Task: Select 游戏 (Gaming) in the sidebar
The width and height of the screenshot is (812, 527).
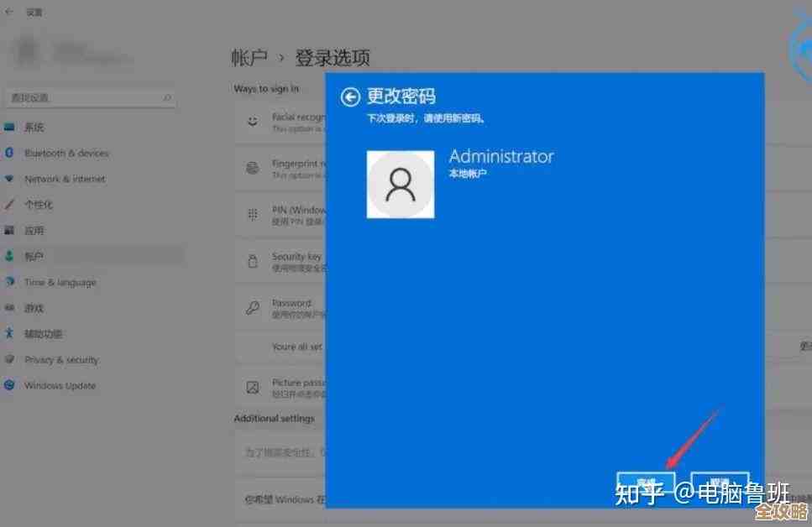Action: coord(34,308)
